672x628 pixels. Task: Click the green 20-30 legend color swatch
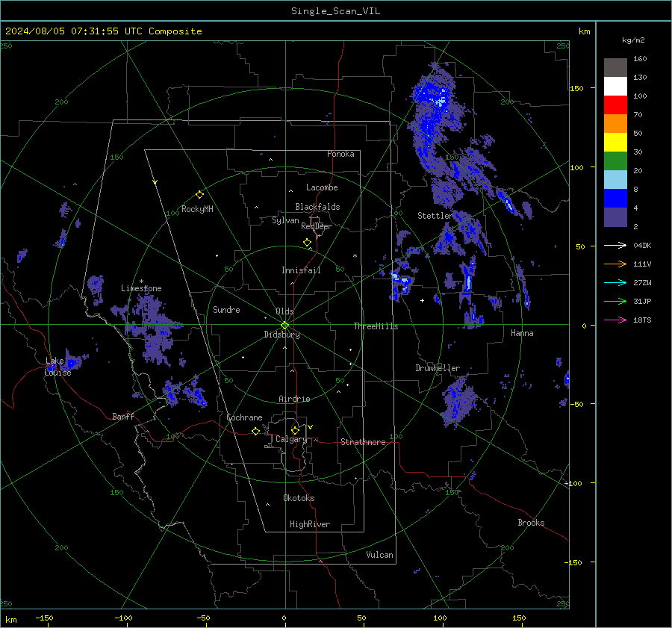[615, 161]
